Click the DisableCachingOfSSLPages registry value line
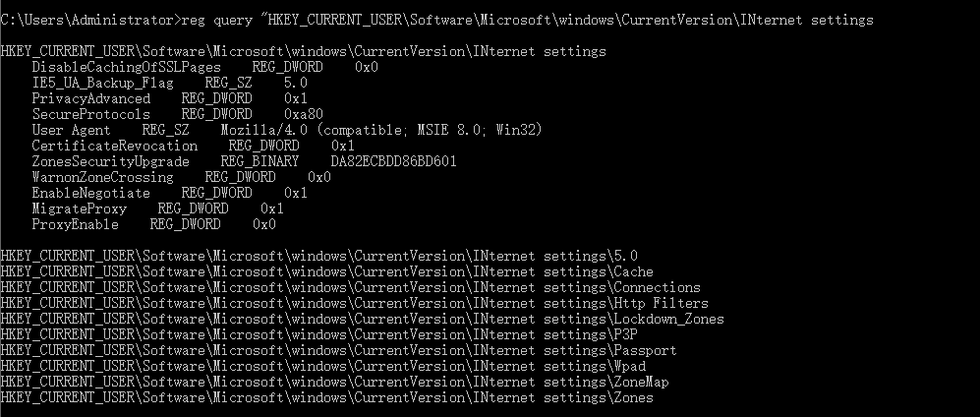The image size is (980, 417). [x=204, y=67]
